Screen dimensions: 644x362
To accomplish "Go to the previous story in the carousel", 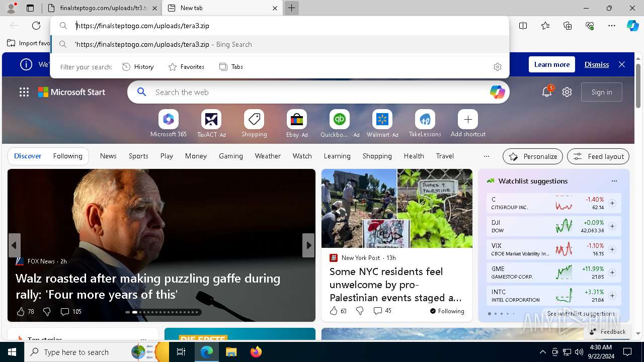I will pyautogui.click(x=14, y=245).
